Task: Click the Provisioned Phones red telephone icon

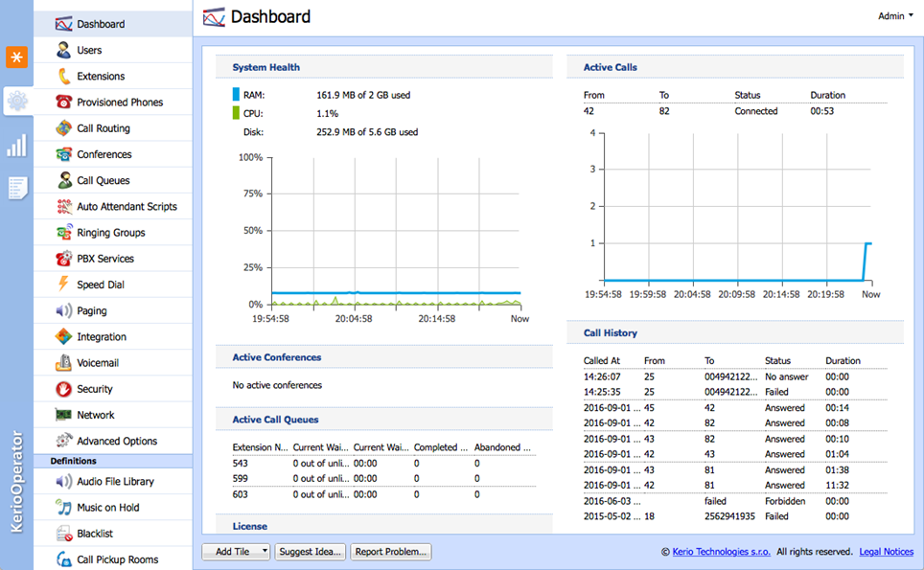Action: click(63, 102)
